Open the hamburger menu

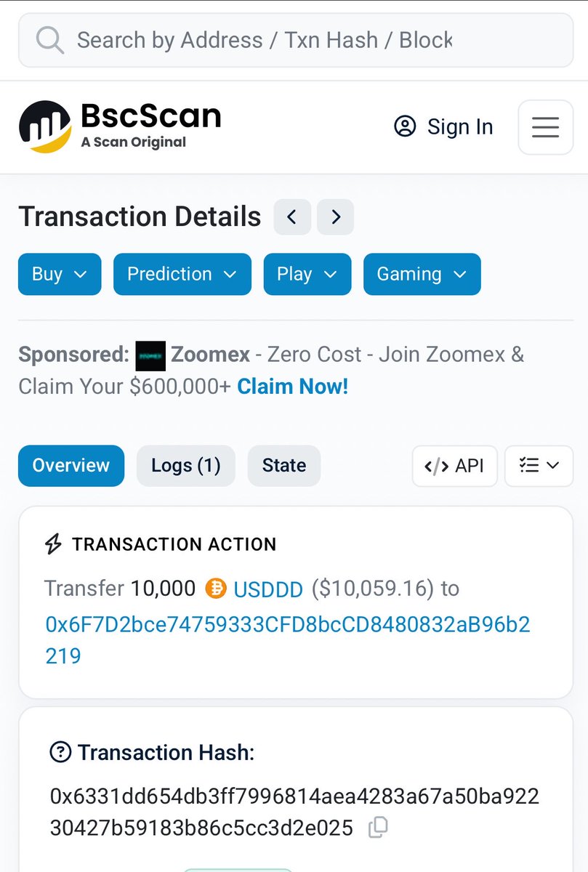coord(545,127)
